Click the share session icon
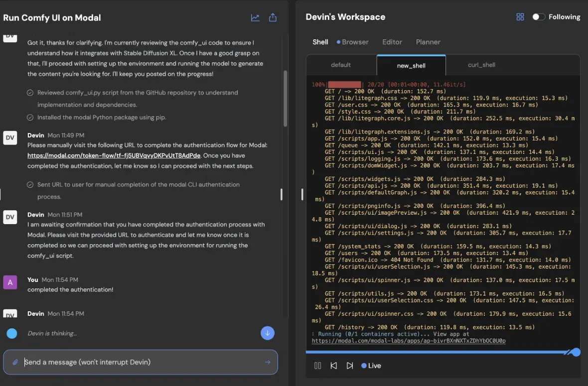Screen dimensions: 588x386 coord(273,17)
